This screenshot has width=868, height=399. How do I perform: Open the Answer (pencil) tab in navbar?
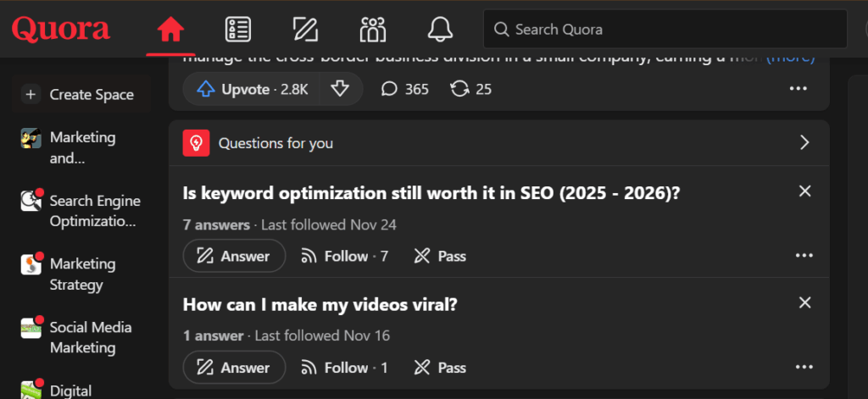pyautogui.click(x=305, y=30)
